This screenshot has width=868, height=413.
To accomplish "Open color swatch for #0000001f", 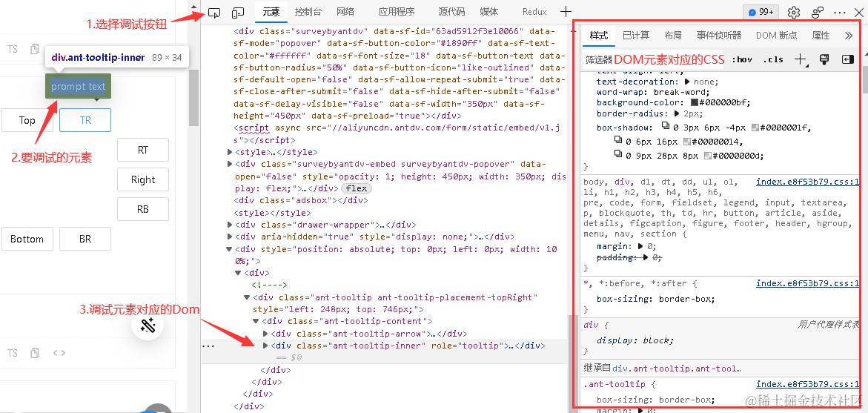I will click(x=755, y=128).
